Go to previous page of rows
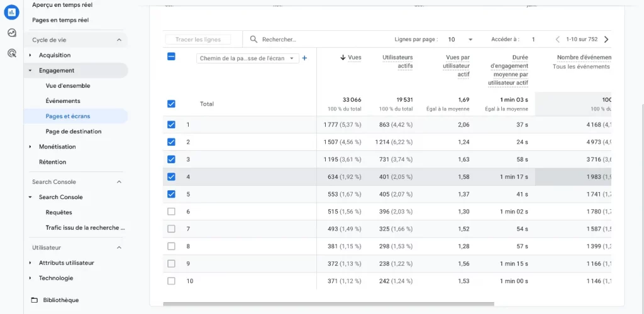This screenshot has height=314, width=644. coord(558,40)
